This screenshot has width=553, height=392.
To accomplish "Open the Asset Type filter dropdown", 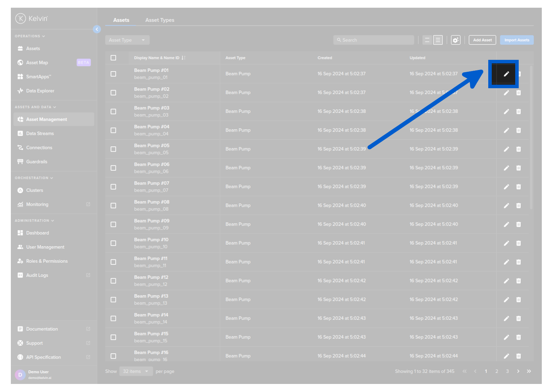I will tap(127, 40).
